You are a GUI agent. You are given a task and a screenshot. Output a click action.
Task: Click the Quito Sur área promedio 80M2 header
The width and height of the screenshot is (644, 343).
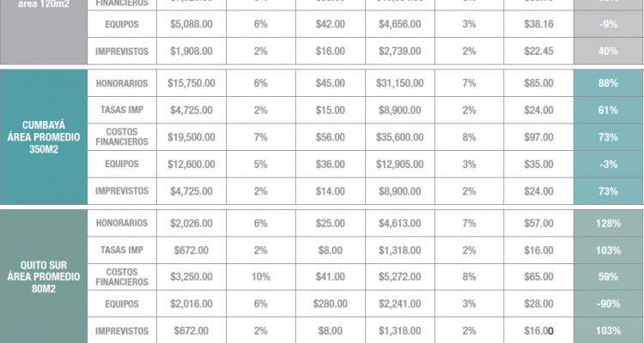(x=43, y=276)
